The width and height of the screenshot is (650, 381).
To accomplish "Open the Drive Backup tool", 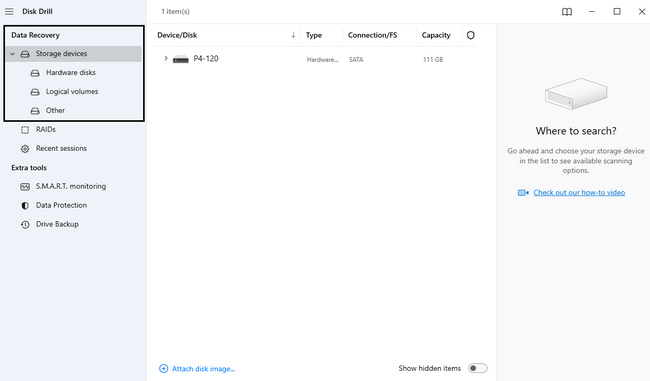I will pos(57,224).
